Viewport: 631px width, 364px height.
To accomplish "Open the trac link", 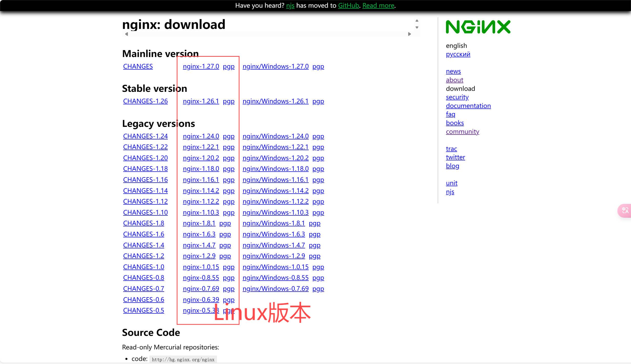I will (451, 149).
